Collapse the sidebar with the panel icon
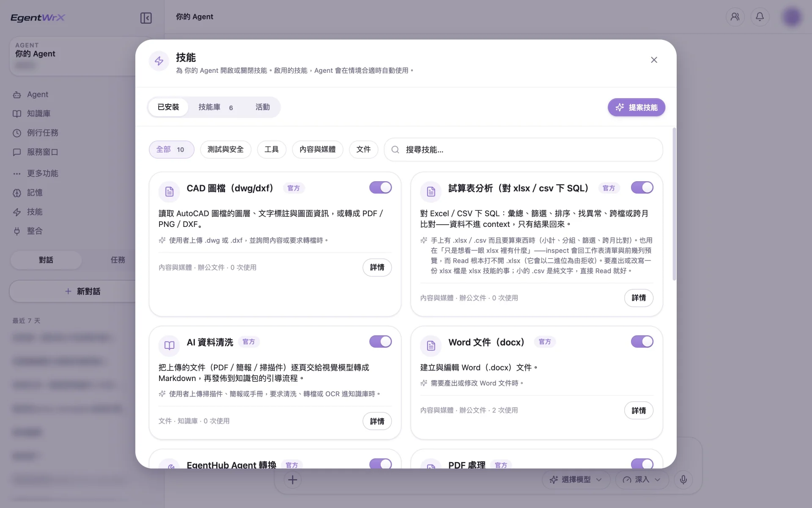 (x=146, y=18)
